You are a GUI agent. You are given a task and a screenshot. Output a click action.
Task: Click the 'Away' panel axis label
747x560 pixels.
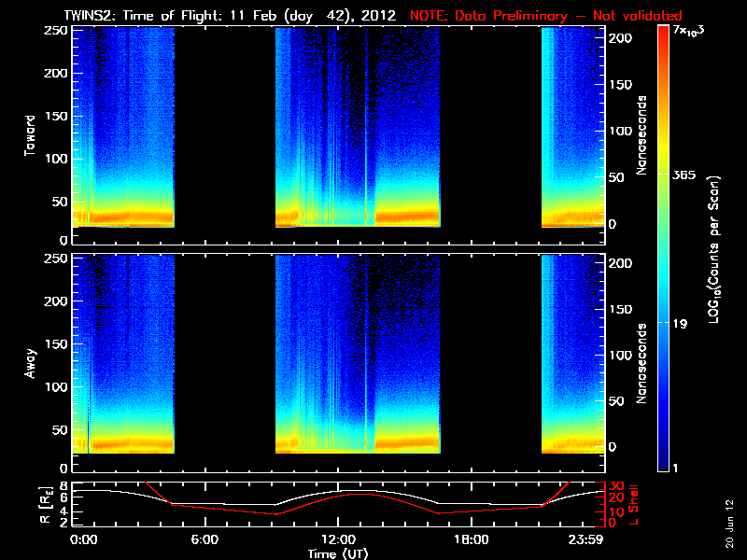[30, 361]
